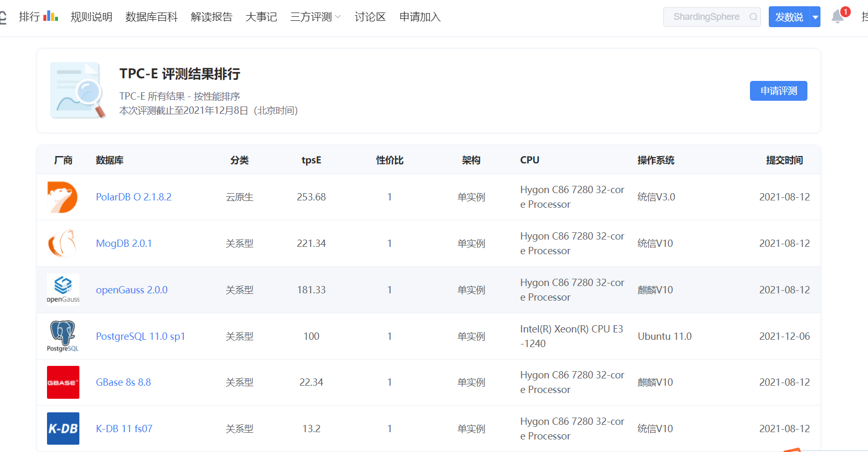The height and width of the screenshot is (452, 868).
Task: Select 大事记 in the top menu
Action: 261,17
